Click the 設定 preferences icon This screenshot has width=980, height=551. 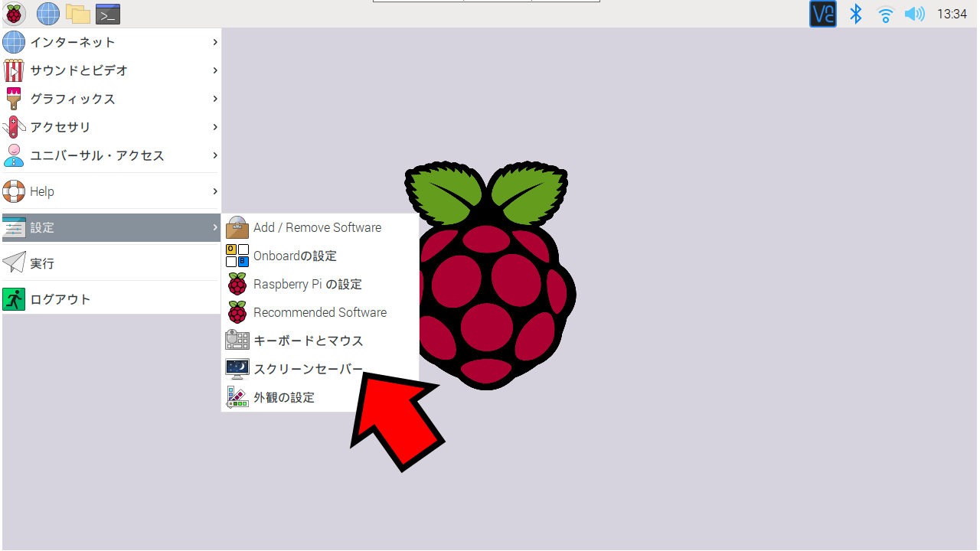coord(14,227)
